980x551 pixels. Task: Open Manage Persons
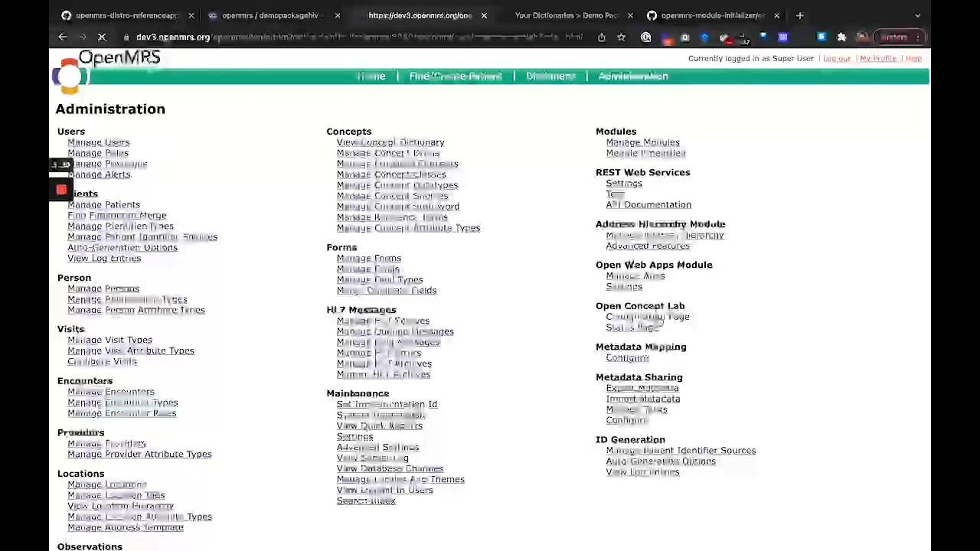[103, 289]
